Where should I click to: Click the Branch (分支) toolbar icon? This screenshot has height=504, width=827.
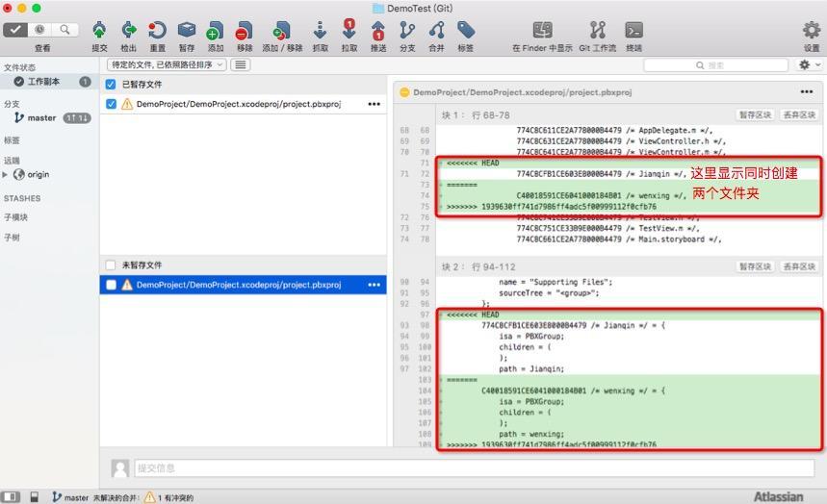406,31
